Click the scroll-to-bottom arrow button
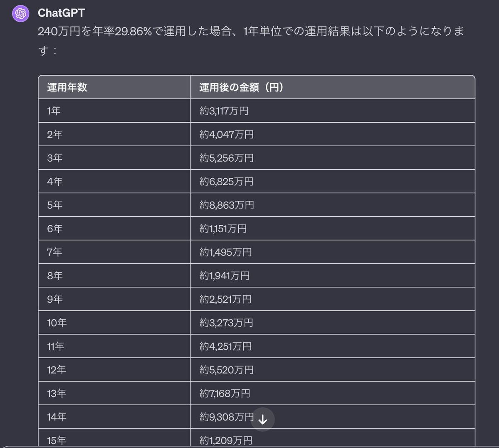499x448 pixels. tap(263, 420)
